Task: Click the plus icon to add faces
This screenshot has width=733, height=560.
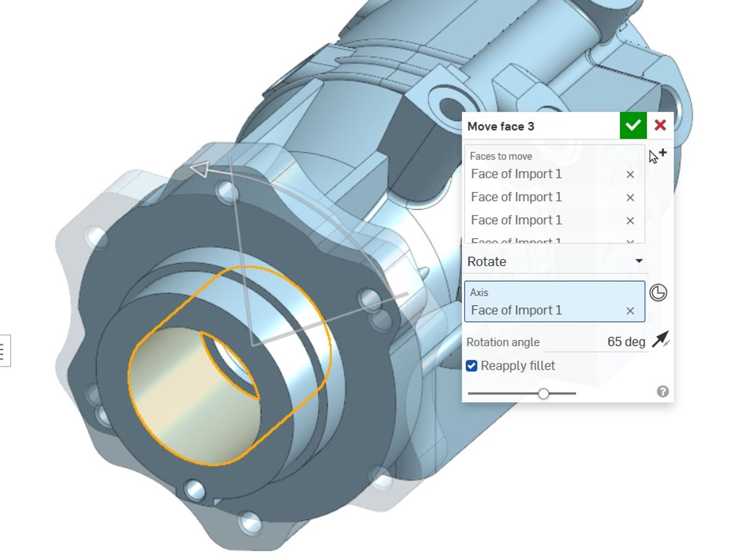Action: coord(664,153)
